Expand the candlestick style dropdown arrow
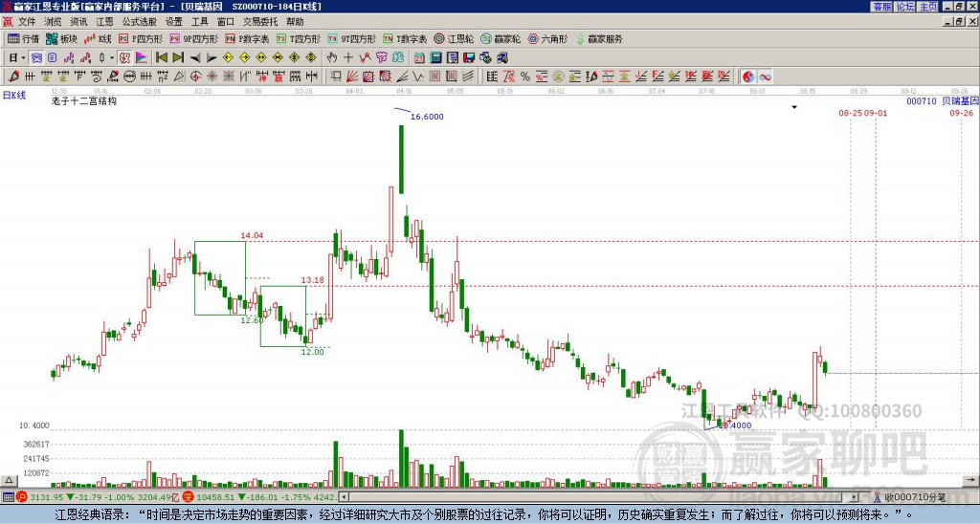 pyautogui.click(x=112, y=57)
